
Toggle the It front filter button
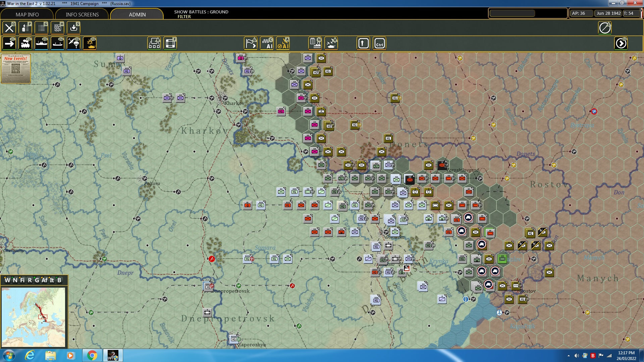52,280
